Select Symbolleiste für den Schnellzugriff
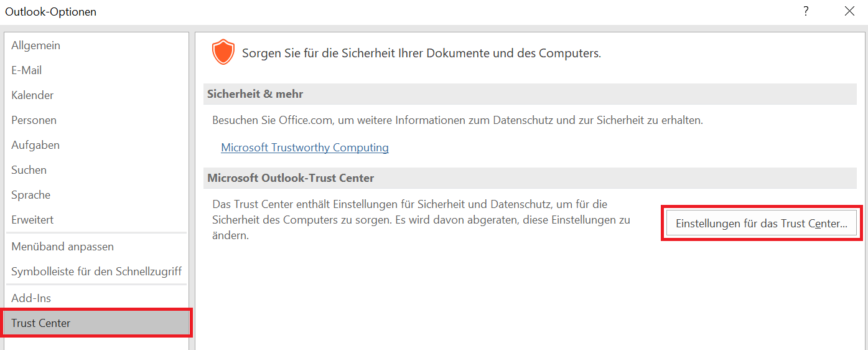868x350 pixels. coord(96,272)
